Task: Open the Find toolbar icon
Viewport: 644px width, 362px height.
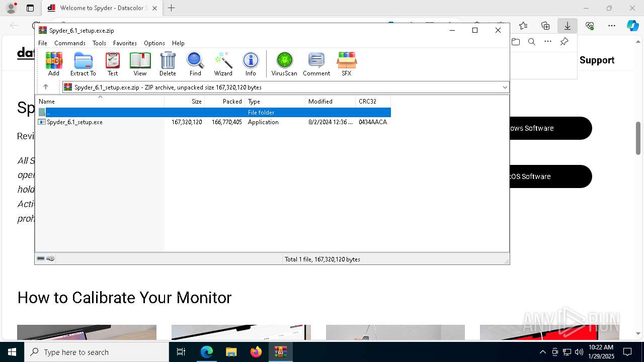Action: (x=195, y=64)
